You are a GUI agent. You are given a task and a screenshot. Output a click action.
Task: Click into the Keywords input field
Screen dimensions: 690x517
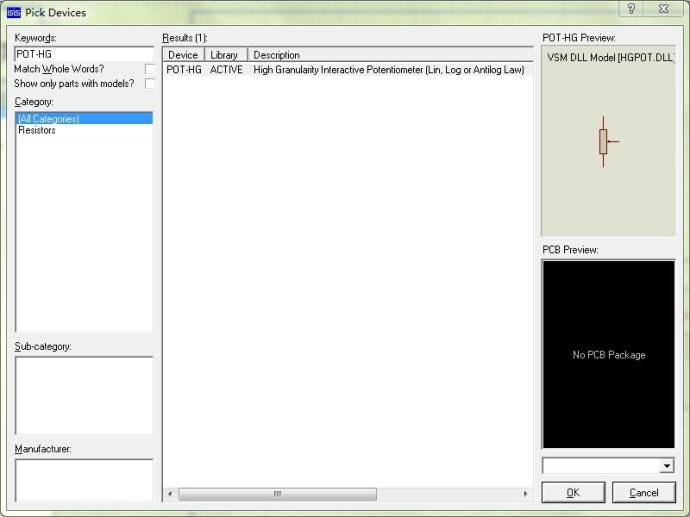coord(84,54)
